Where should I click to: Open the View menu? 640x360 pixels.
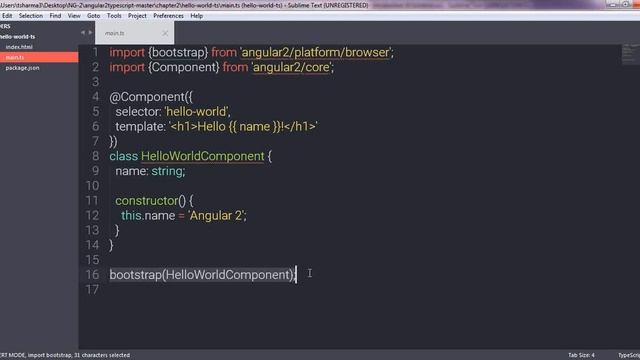click(x=74, y=16)
